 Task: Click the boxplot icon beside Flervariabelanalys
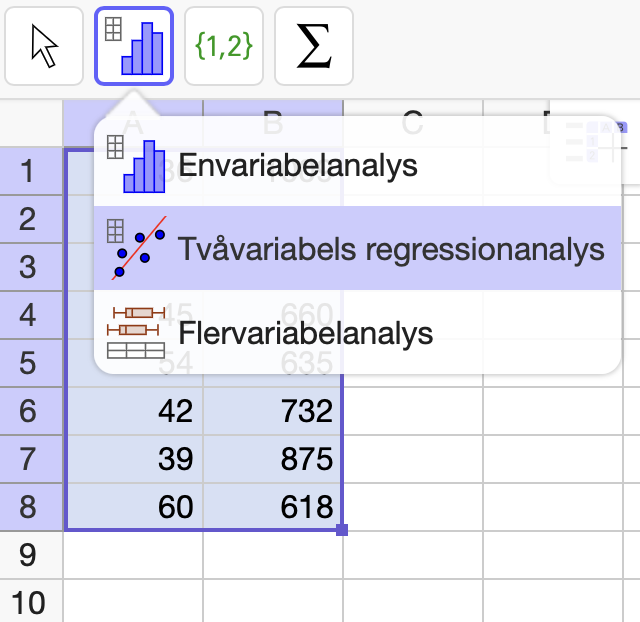(x=137, y=333)
